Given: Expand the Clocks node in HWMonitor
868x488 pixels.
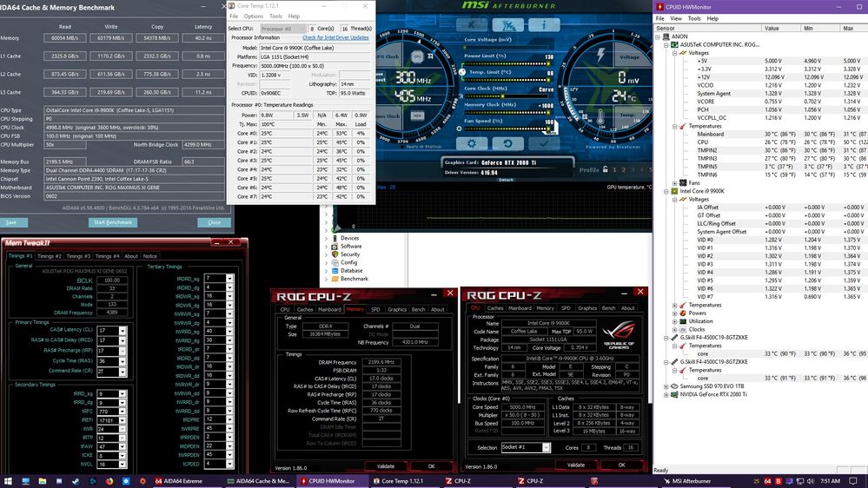Looking at the screenshot, I should pyautogui.click(x=674, y=329).
